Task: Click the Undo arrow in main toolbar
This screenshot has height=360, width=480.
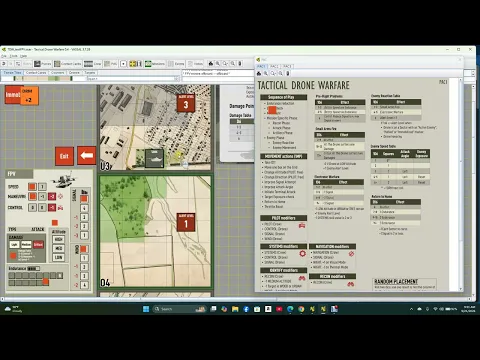Action: point(4,64)
